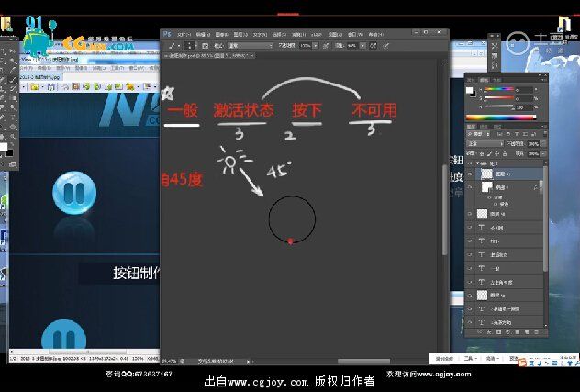Screen dimensions: 580x392
Task: Open the opacity dropdown arrow in options bar
Action: (315, 46)
